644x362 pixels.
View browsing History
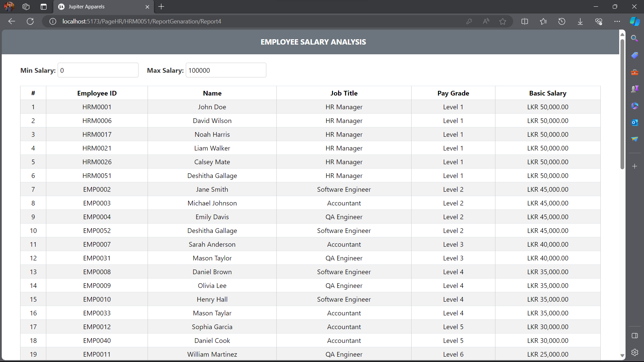pos(562,21)
